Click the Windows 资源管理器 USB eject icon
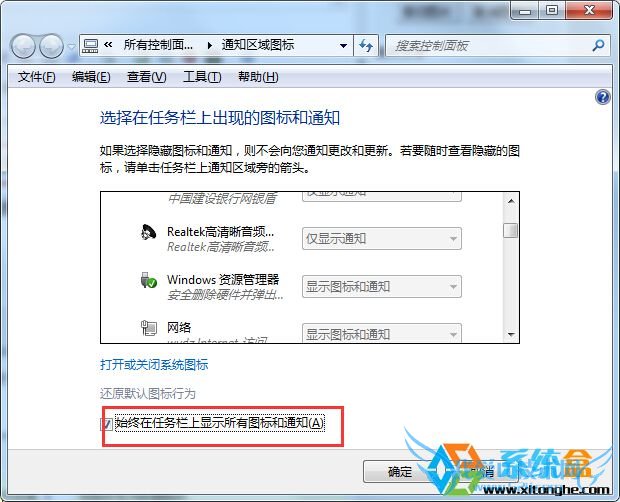The image size is (620, 502). point(149,280)
